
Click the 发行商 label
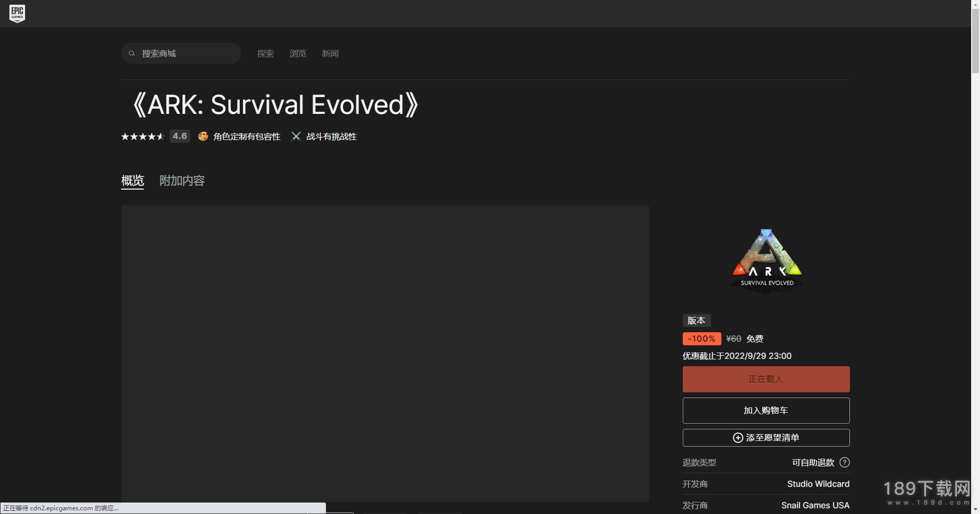695,505
